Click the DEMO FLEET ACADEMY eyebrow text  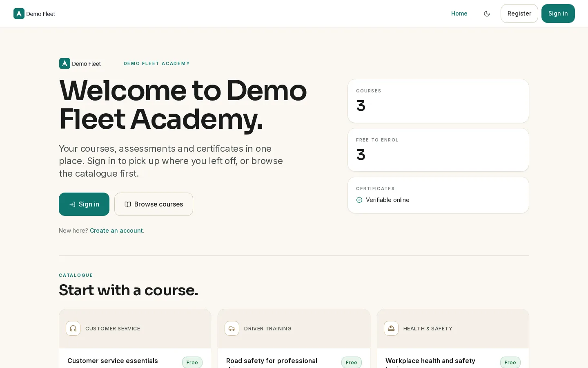click(x=157, y=63)
